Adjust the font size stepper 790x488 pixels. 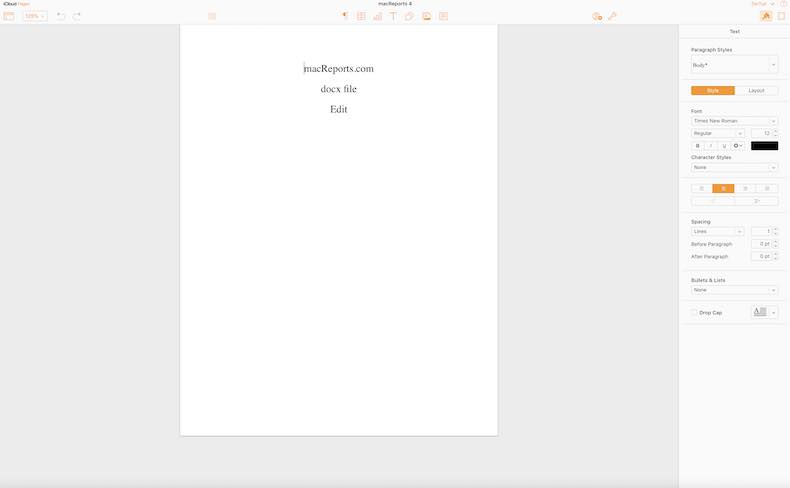point(775,133)
